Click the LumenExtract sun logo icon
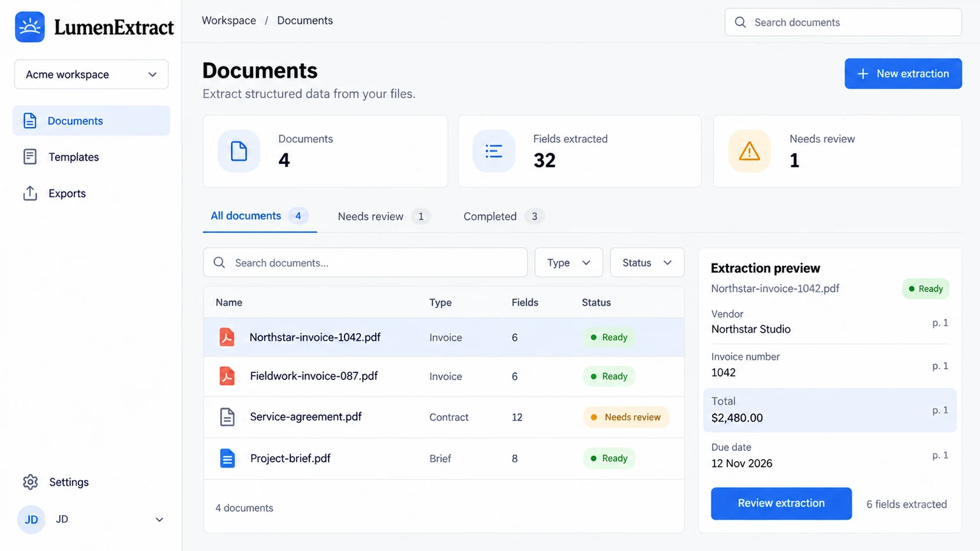 click(x=30, y=27)
